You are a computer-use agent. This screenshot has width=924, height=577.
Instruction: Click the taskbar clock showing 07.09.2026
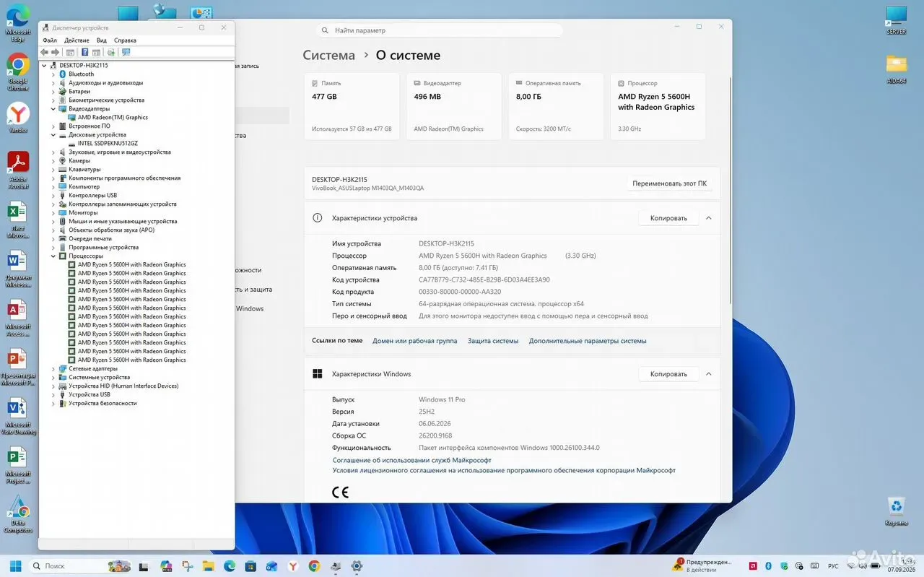pos(902,565)
